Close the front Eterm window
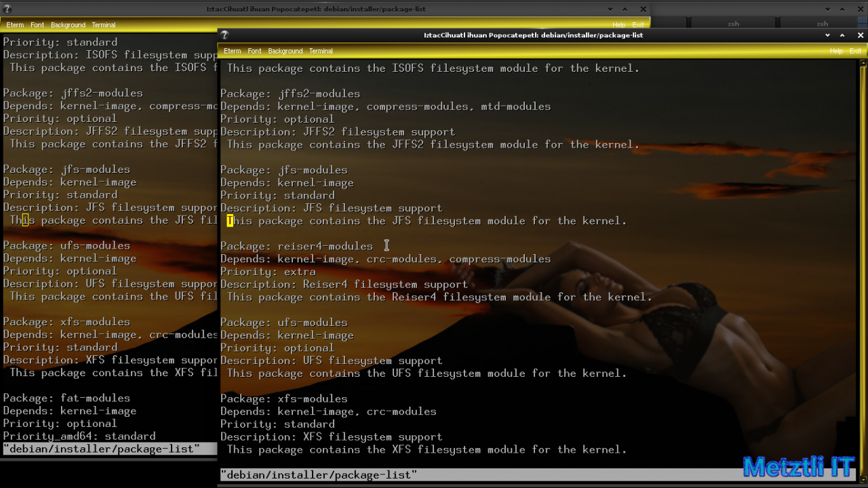This screenshot has width=868, height=488. pyautogui.click(x=860, y=35)
